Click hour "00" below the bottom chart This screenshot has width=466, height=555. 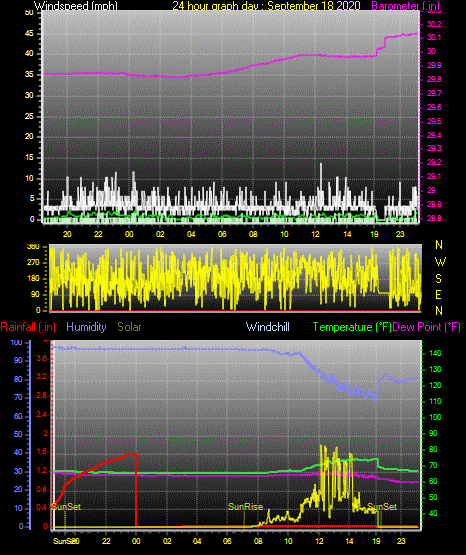(x=136, y=541)
